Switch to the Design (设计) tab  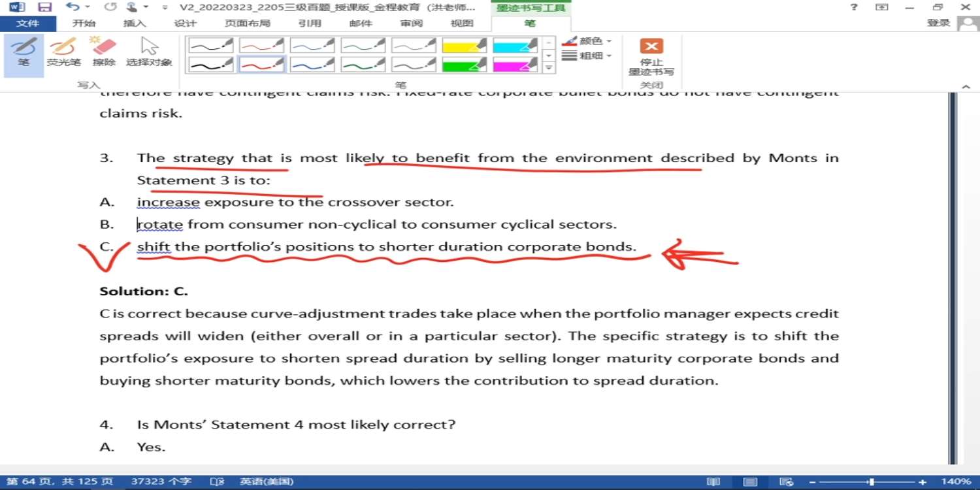tap(186, 24)
